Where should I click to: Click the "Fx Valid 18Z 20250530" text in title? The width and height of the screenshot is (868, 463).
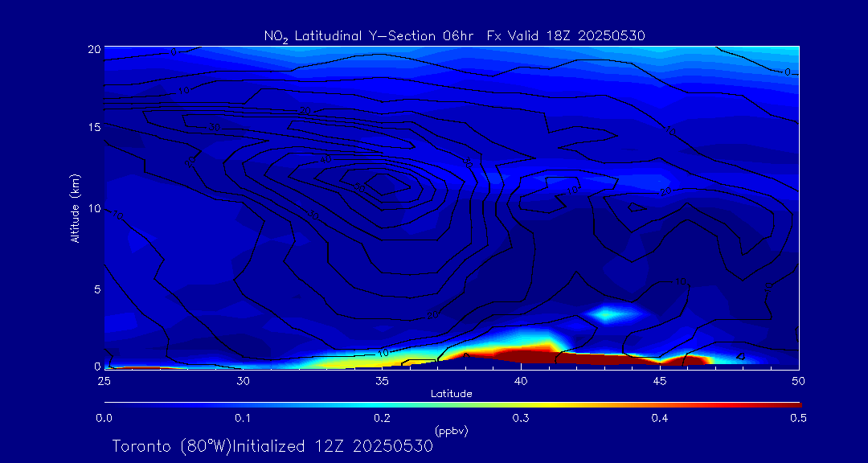[566, 36]
